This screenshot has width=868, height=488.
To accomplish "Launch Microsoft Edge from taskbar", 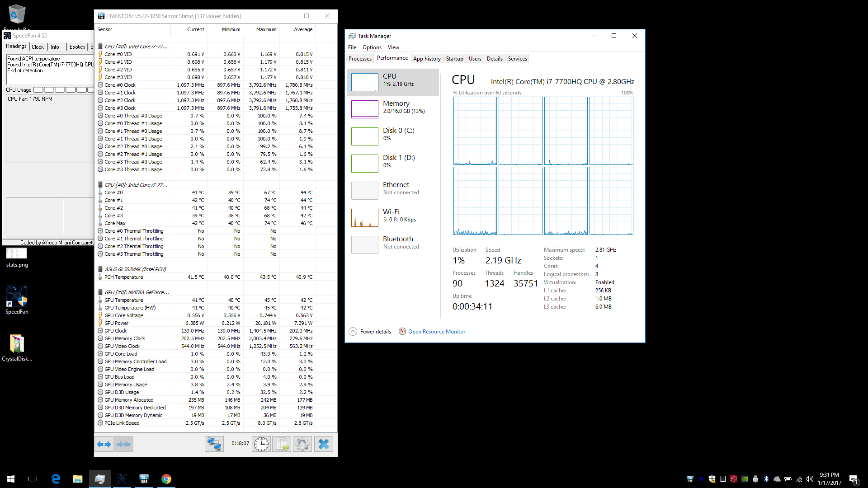I will (56, 479).
